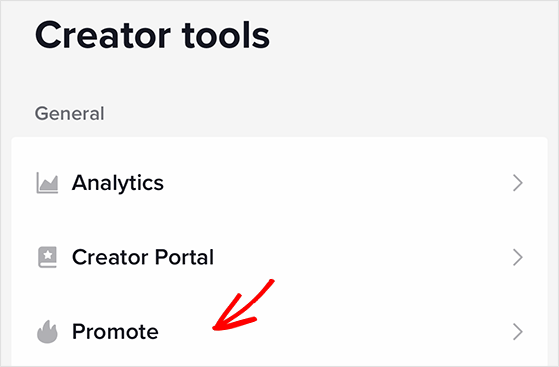Image resolution: width=559 pixels, height=367 pixels.
Task: Click the word Creator in the page title
Action: (x=103, y=35)
